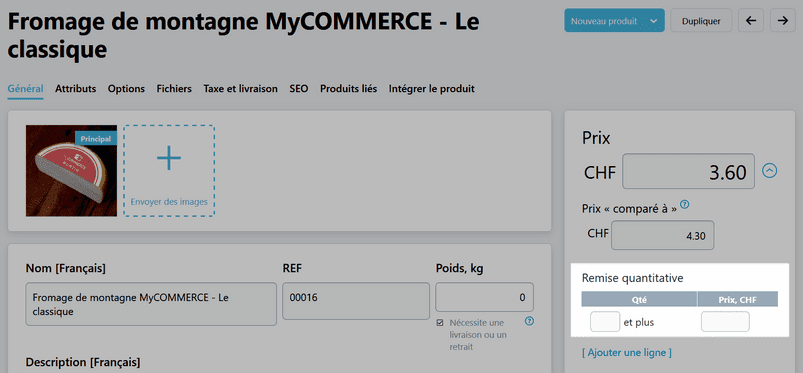
Task: Switch to Attributs tab
Action: point(75,89)
